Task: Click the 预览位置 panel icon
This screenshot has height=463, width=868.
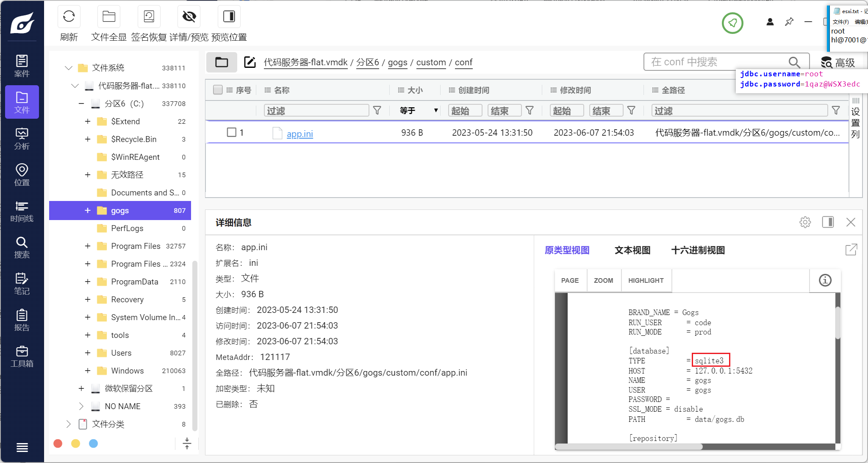Action: pyautogui.click(x=229, y=17)
